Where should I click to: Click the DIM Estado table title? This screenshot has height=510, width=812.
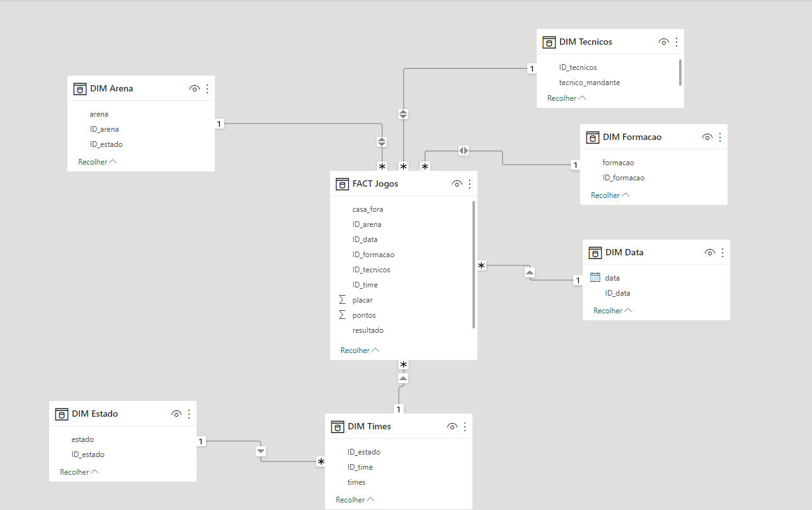point(95,414)
